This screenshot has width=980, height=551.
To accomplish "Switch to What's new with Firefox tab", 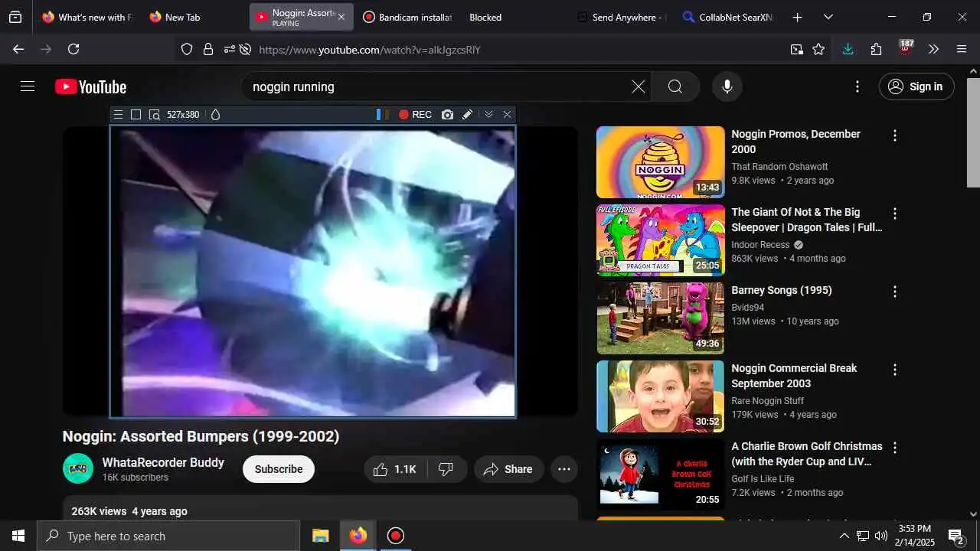I will coord(87,17).
